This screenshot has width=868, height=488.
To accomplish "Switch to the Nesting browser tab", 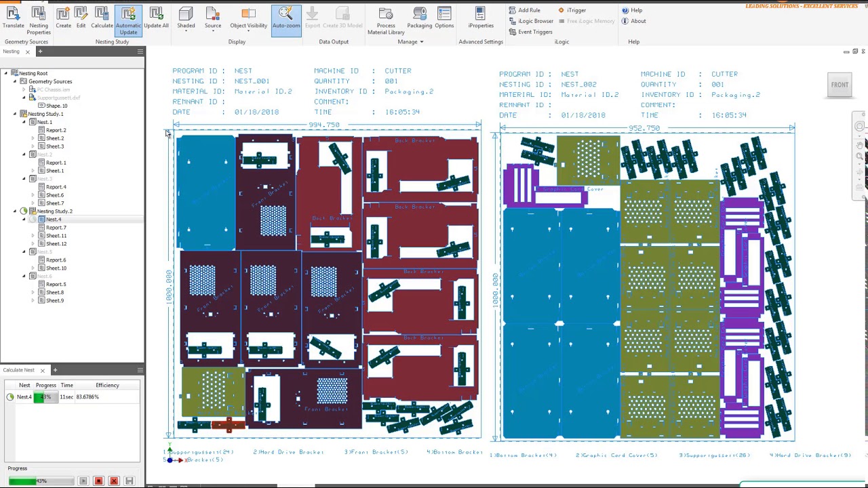I will 11,52.
